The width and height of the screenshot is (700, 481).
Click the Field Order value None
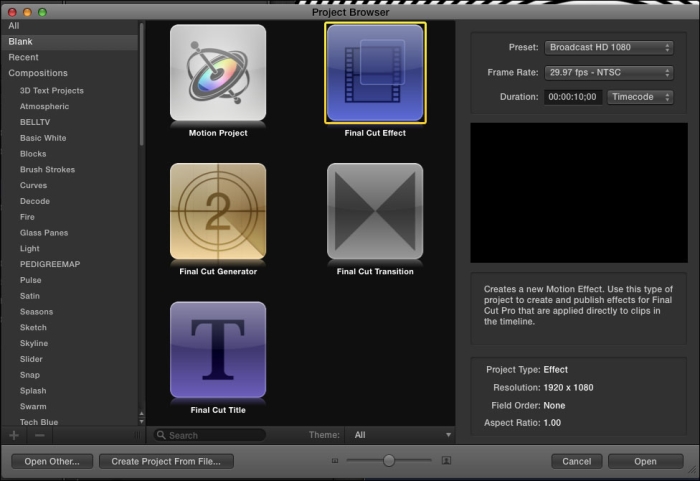tap(554, 406)
